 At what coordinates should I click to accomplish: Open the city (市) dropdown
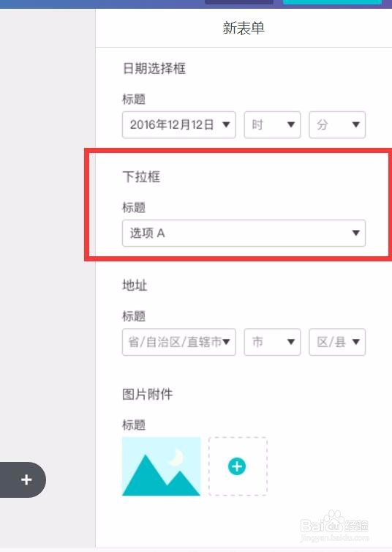273,342
